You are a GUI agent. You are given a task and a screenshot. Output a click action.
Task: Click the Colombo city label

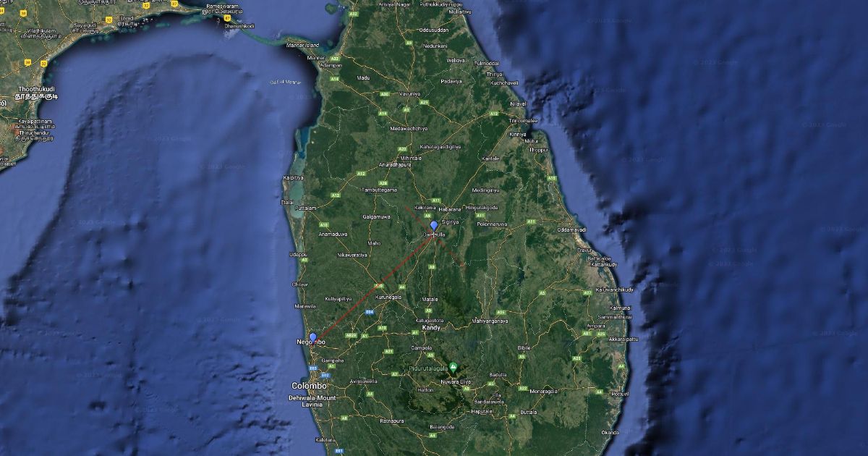point(309,386)
